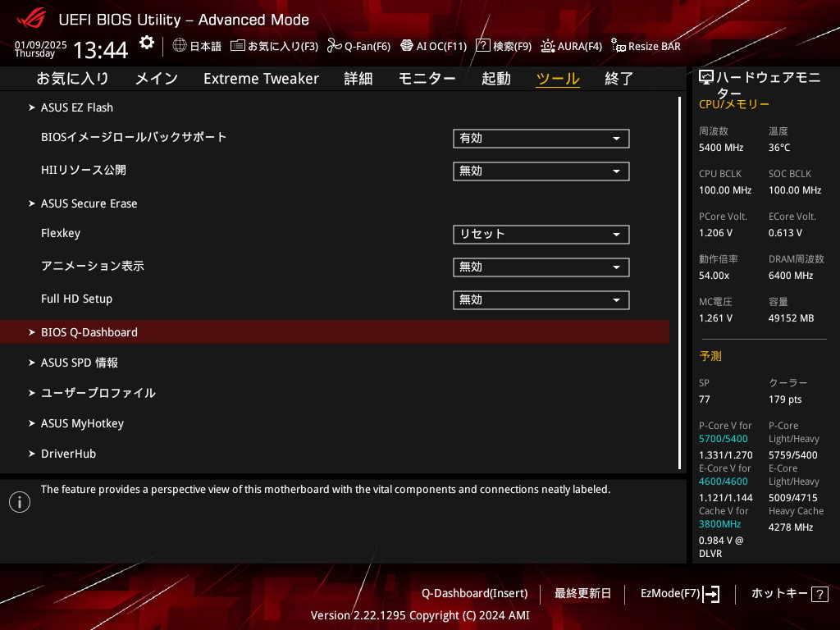
Task: Click the settings gear icon beside clock
Action: click(146, 43)
